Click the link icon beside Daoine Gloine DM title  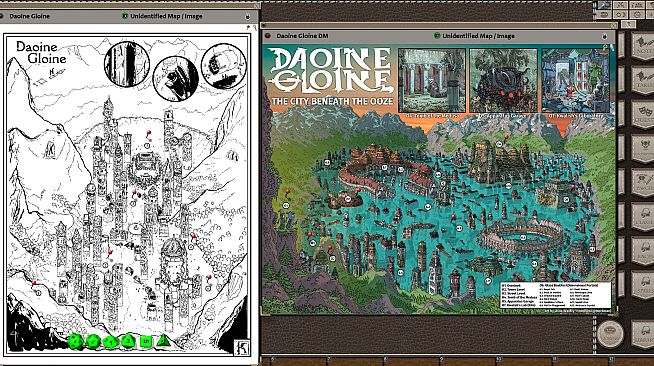(x=268, y=36)
